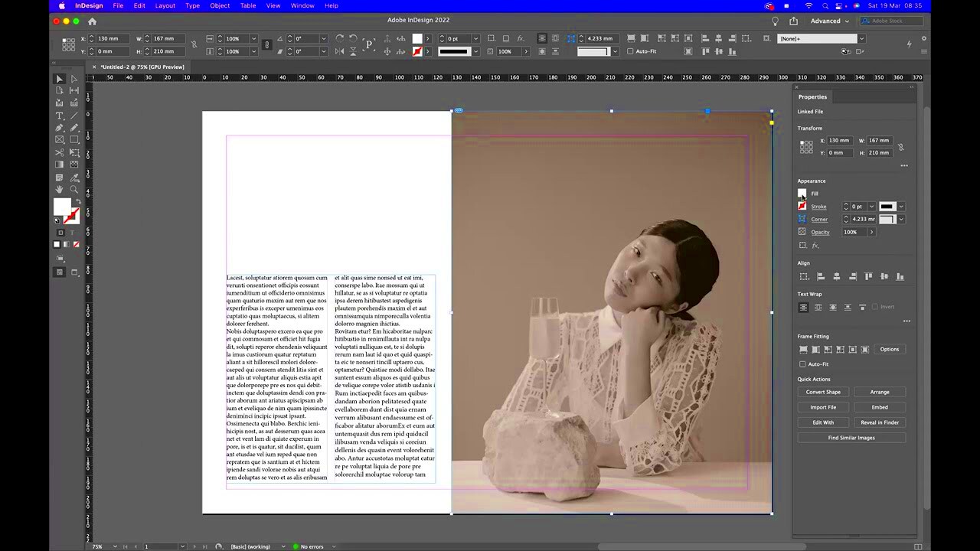The image size is (980, 551).
Task: Open the File menu
Action: tap(118, 5)
